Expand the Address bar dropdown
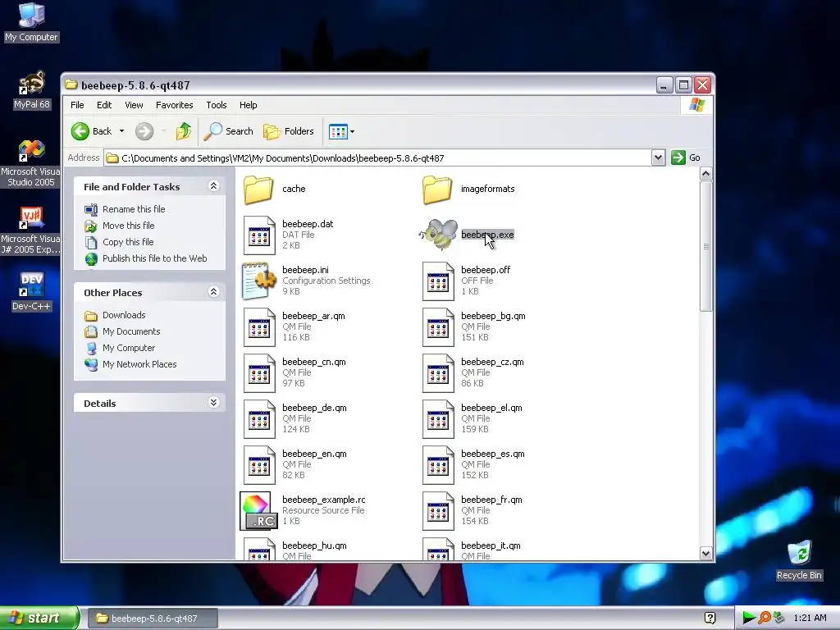Image resolution: width=840 pixels, height=630 pixels. pos(659,157)
